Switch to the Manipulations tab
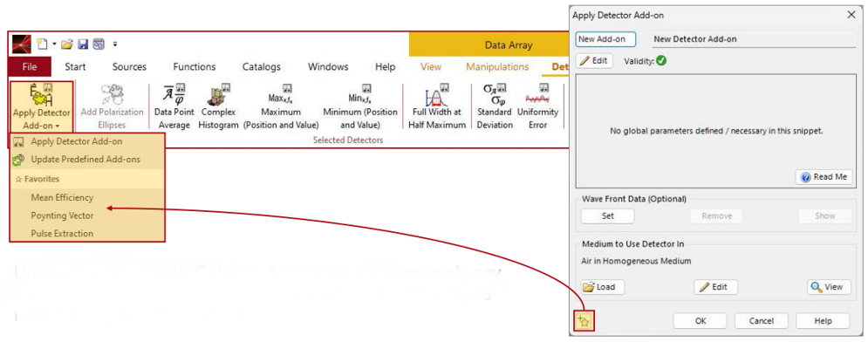Viewport: 868px width, 342px height. (x=497, y=67)
